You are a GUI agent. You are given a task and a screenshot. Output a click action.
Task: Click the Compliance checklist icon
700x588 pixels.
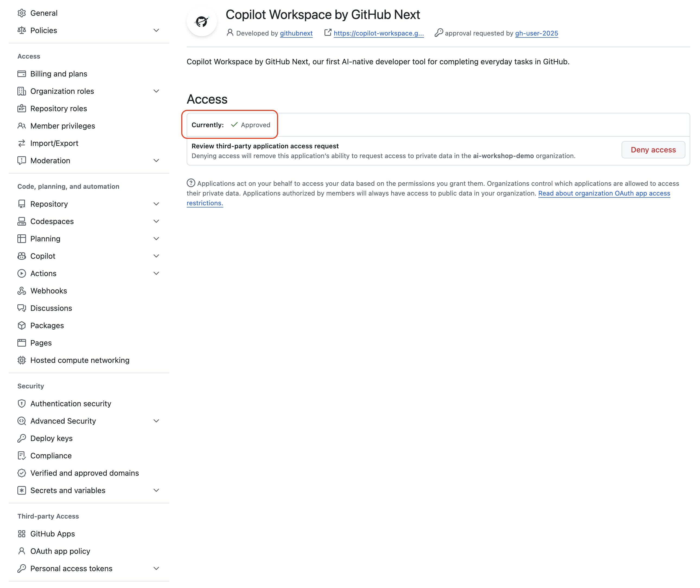coord(22,455)
